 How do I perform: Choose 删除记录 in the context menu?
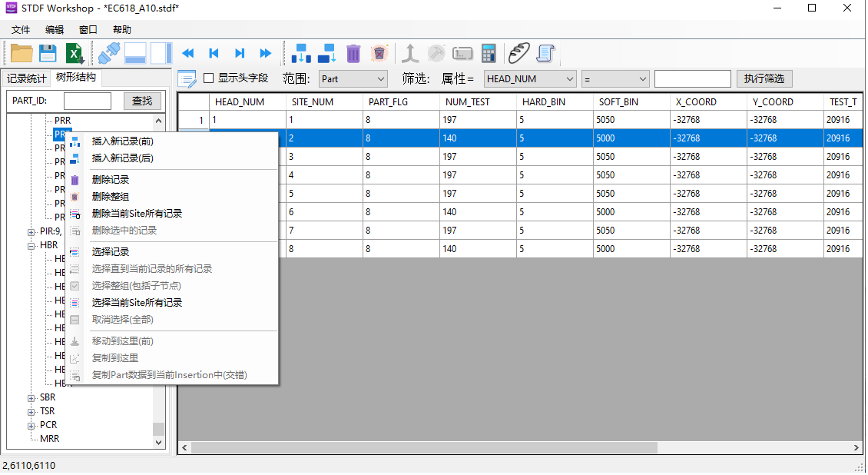111,180
